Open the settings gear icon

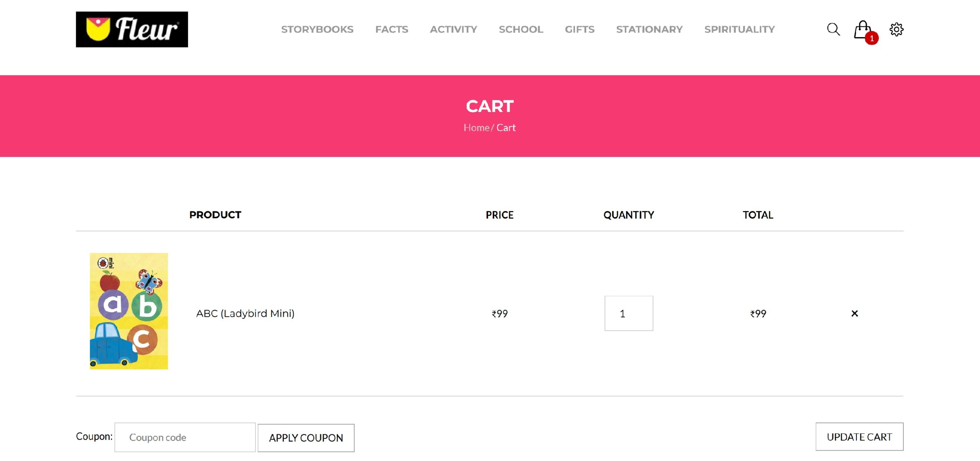896,29
